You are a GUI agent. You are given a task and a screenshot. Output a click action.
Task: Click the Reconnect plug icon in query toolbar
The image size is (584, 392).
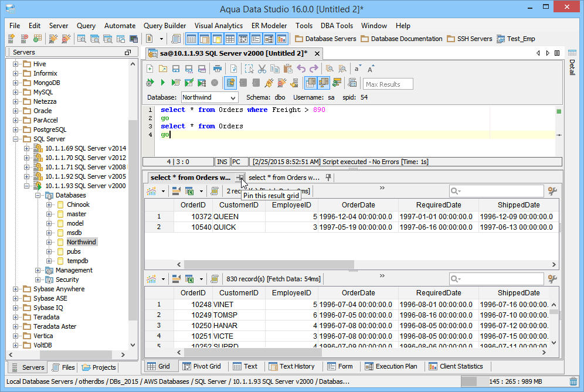[269, 83]
